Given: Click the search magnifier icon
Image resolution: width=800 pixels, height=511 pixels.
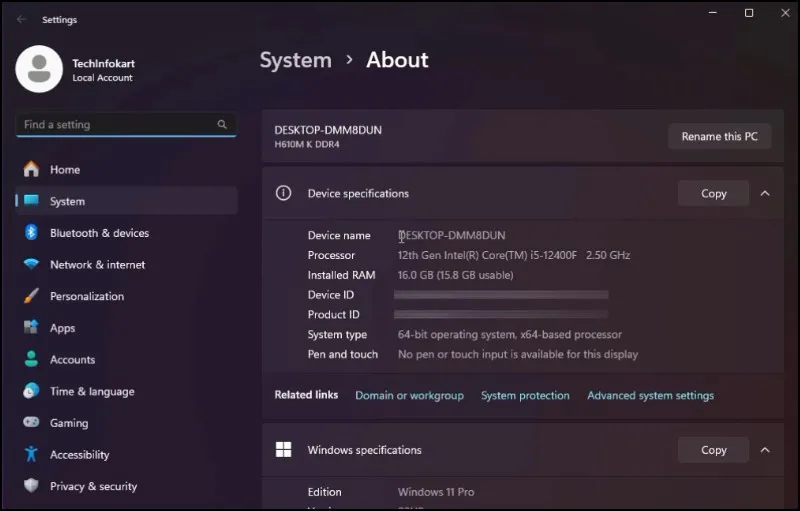Looking at the screenshot, I should [x=222, y=124].
